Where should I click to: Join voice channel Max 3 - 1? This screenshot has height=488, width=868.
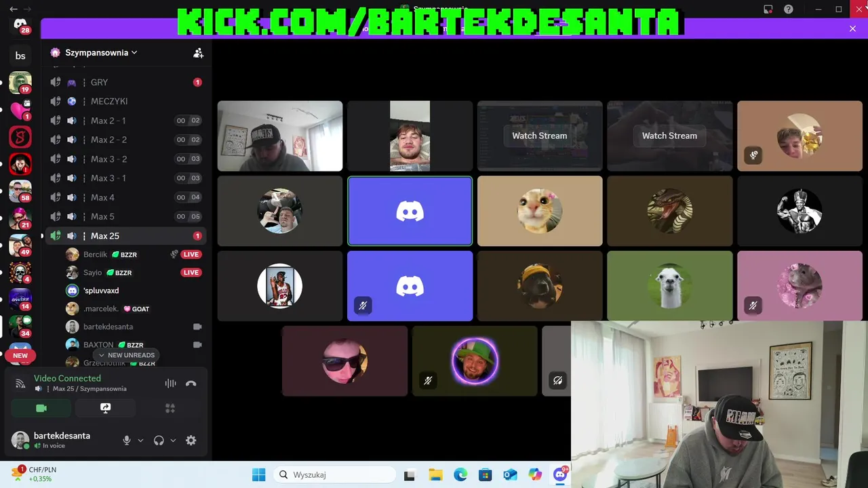(126, 178)
